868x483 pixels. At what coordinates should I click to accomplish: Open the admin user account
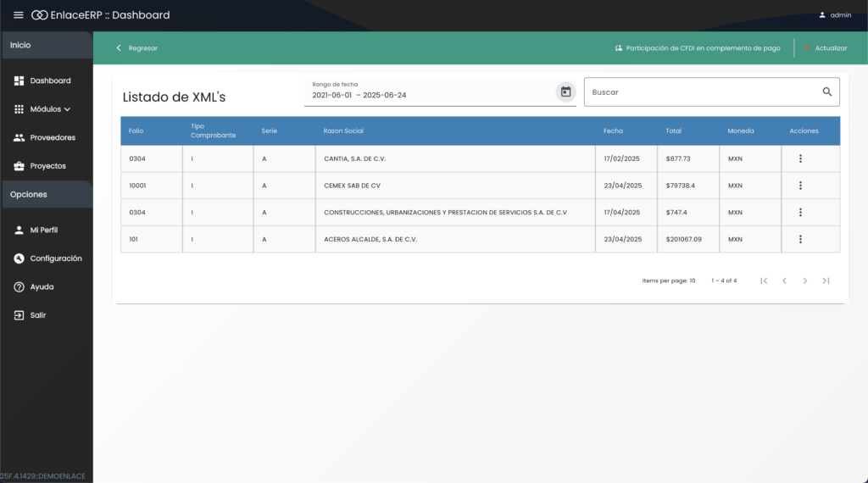pos(835,15)
